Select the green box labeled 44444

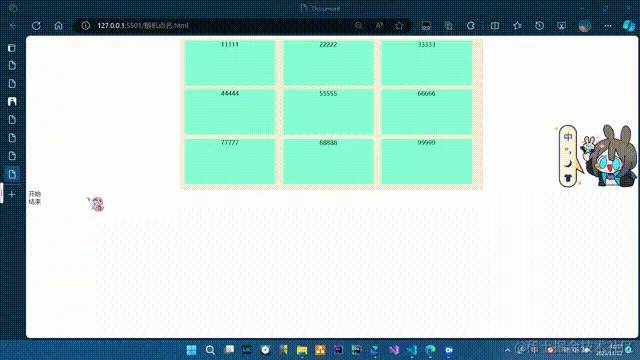pos(230,112)
